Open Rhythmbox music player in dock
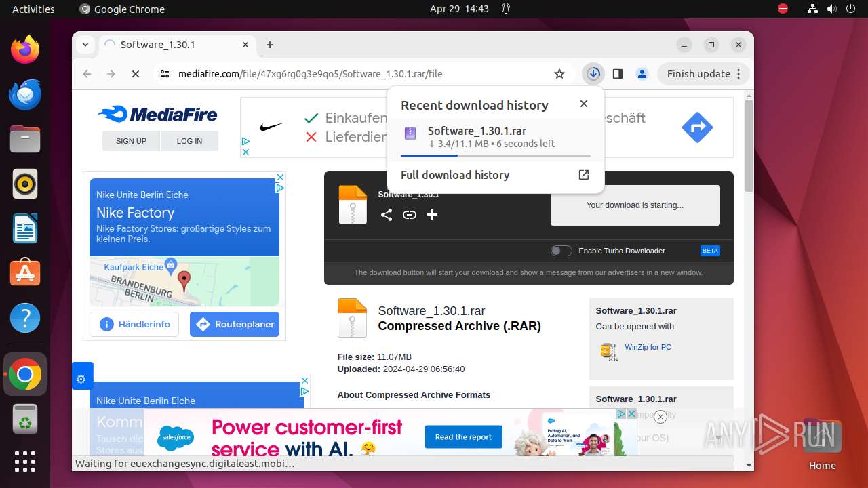This screenshot has width=868, height=488. 25,184
